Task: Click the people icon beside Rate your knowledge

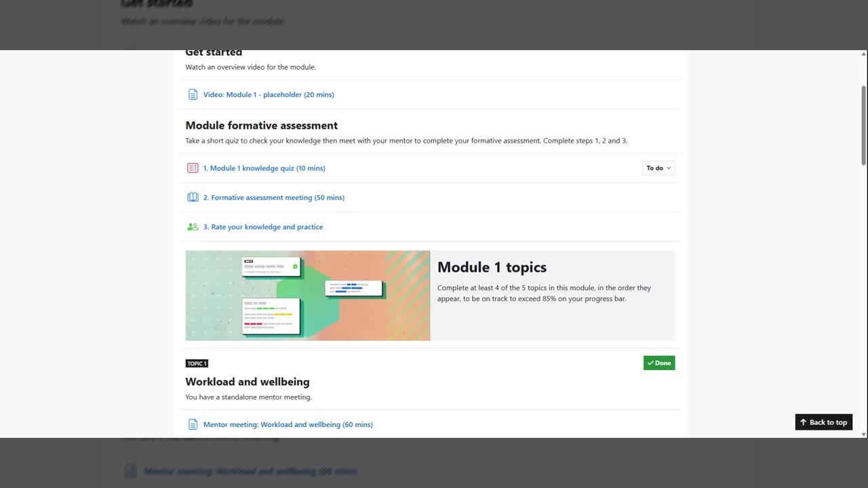Action: 193,227
